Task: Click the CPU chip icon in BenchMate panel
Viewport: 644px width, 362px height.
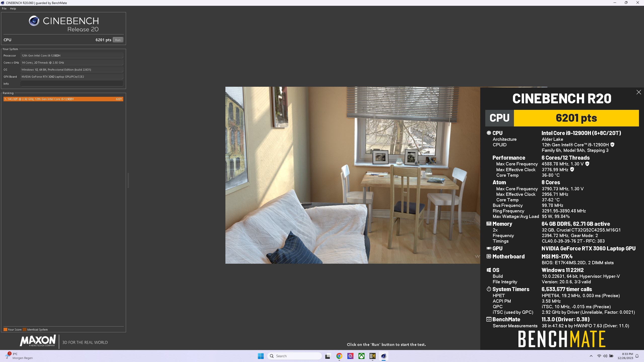Action: (489, 133)
